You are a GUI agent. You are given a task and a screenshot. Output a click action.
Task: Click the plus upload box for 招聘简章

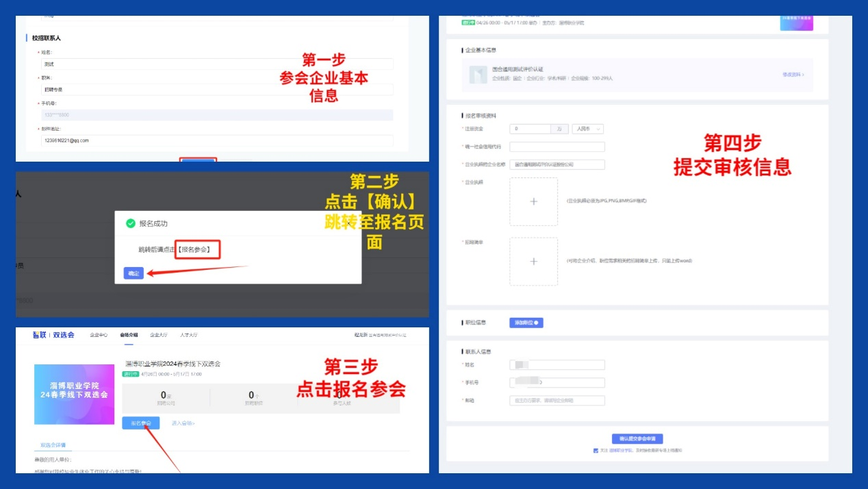click(534, 262)
